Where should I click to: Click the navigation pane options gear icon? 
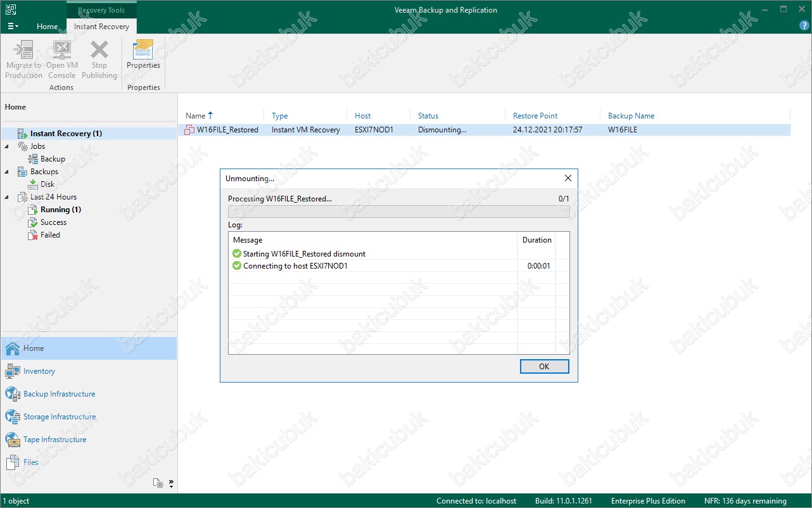158,483
